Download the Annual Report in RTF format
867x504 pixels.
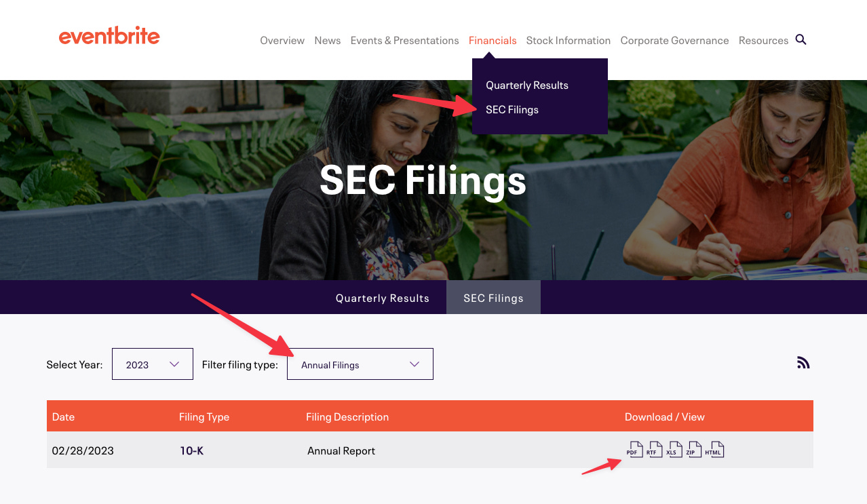(x=655, y=449)
